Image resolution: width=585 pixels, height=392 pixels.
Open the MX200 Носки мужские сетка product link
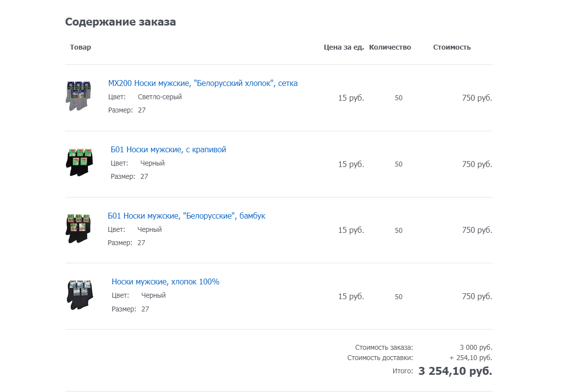pyautogui.click(x=202, y=84)
